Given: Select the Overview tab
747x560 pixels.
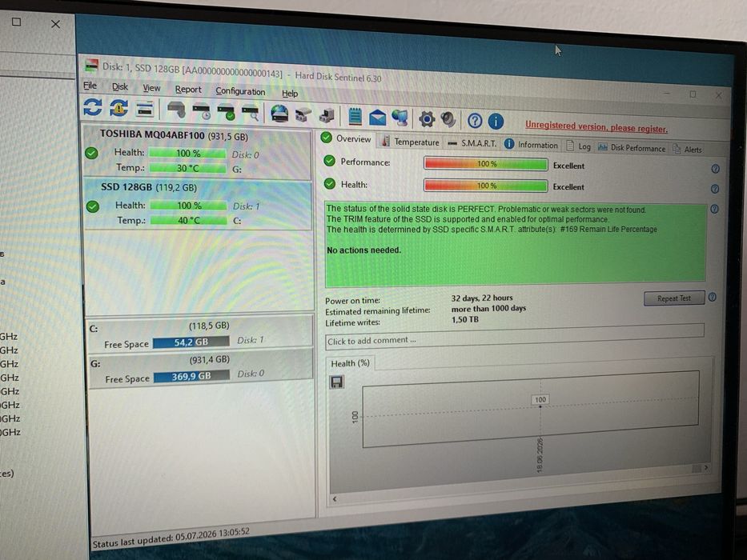Looking at the screenshot, I should [347, 138].
